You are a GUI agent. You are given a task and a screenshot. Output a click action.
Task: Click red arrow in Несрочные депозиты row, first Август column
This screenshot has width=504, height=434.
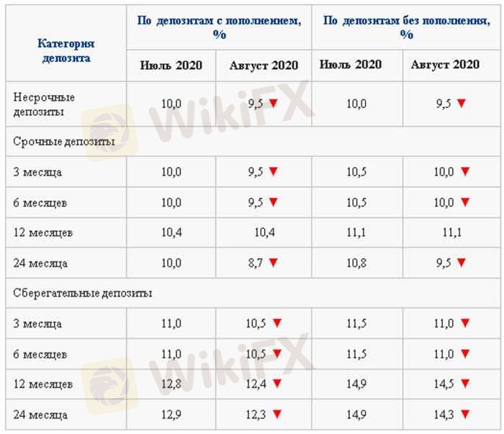(x=274, y=104)
